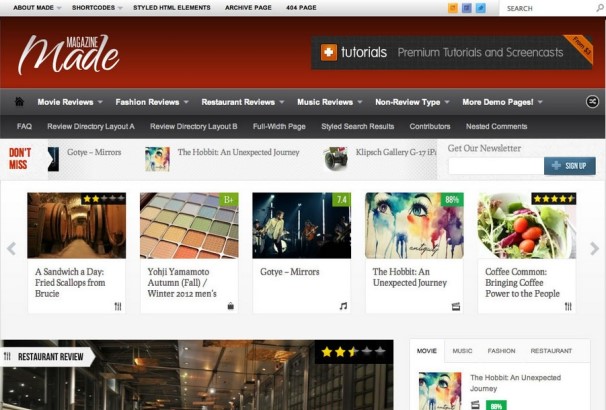Open ticker link Klipsch Gallery G-17

click(x=396, y=152)
